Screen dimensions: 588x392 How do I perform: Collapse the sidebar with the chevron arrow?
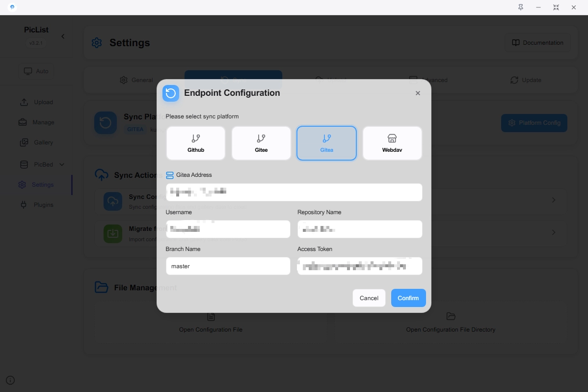pyautogui.click(x=63, y=36)
